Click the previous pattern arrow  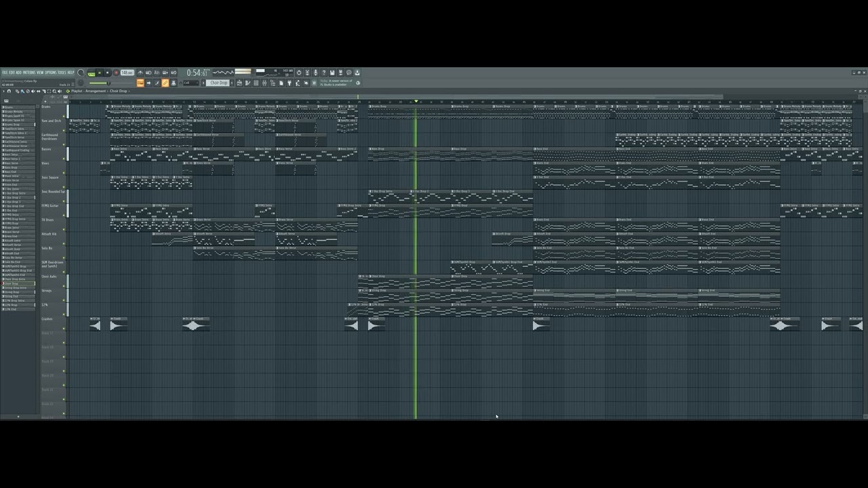pos(203,83)
